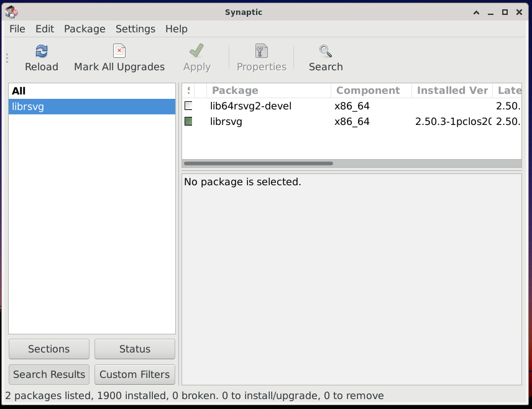Click the package list horizontal scrollbar
The image size is (532, 409).
tap(258, 163)
